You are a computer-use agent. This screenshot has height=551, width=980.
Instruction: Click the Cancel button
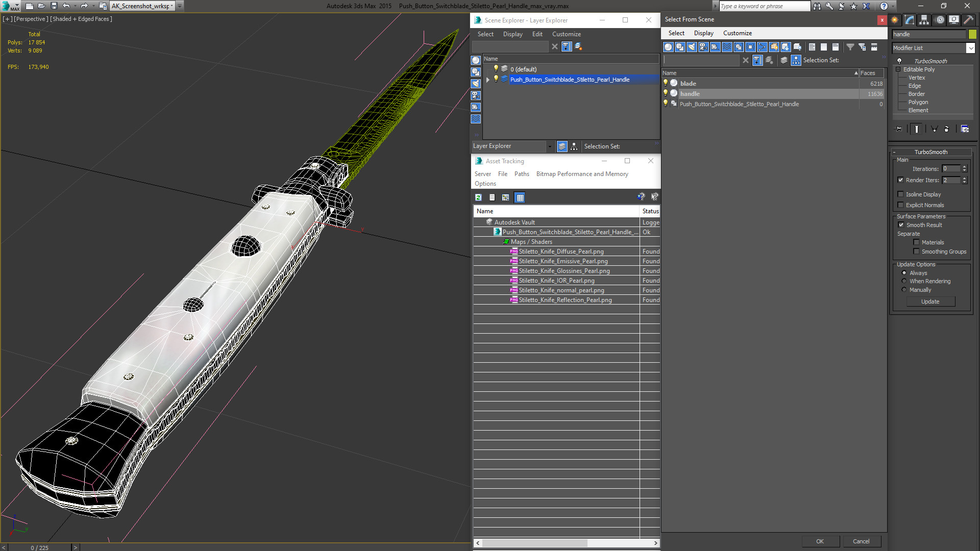pos(861,541)
